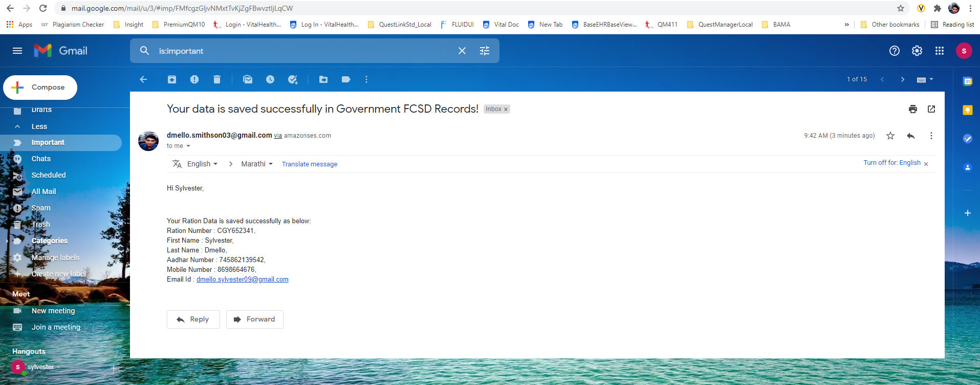Open Google apps grid
The height and width of the screenshot is (385, 980).
point(940,51)
